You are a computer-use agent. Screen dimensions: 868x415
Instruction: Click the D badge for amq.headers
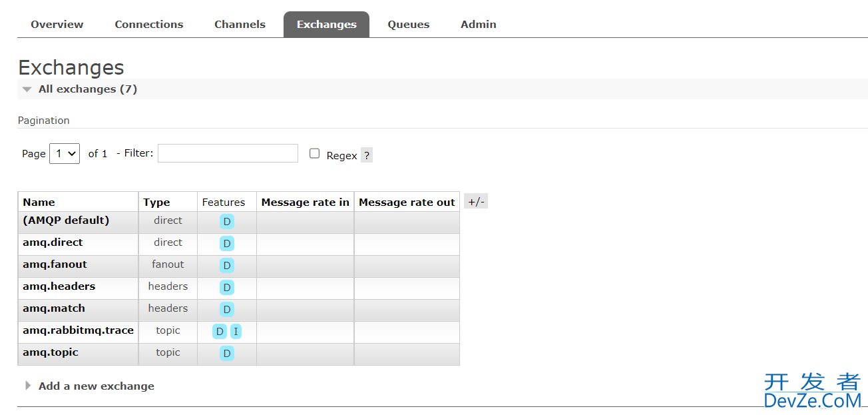tap(227, 288)
